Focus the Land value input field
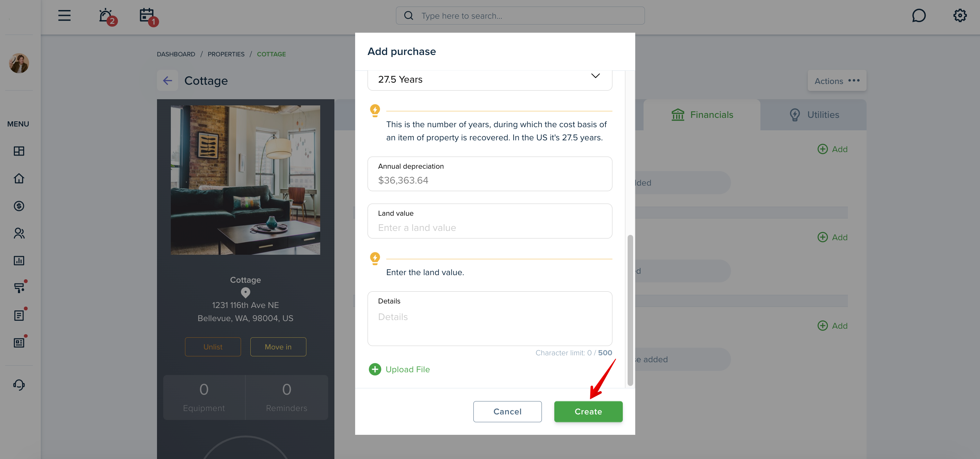The width and height of the screenshot is (980, 459). tap(490, 221)
